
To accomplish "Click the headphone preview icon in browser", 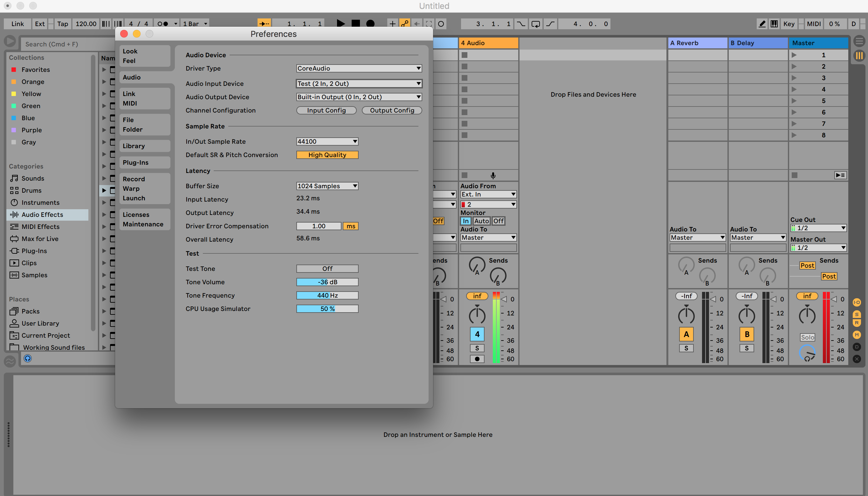I will point(28,358).
